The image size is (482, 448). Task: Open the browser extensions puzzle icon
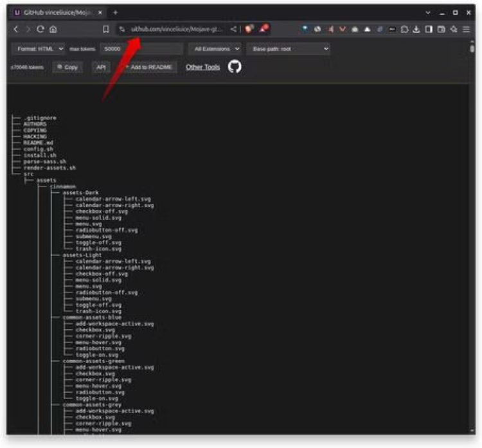point(404,29)
